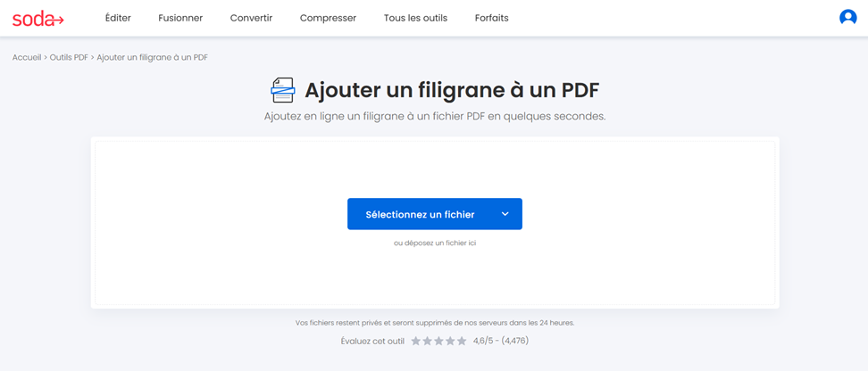Rate the tool one star

pyautogui.click(x=416, y=342)
